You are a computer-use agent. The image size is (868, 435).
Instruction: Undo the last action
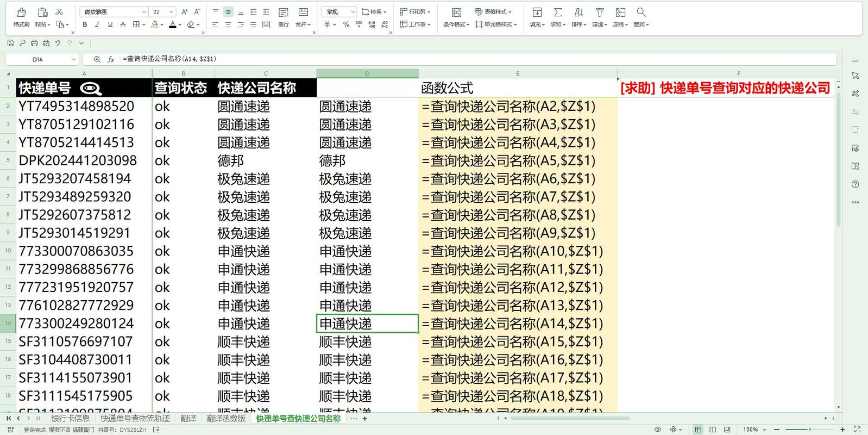58,43
